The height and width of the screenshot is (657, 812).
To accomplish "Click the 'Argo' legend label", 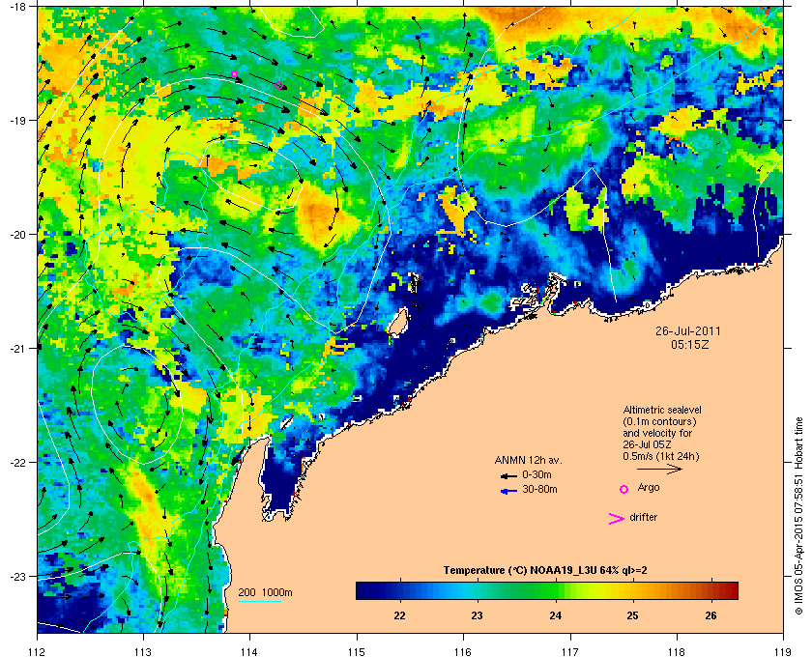I will coord(649,488).
